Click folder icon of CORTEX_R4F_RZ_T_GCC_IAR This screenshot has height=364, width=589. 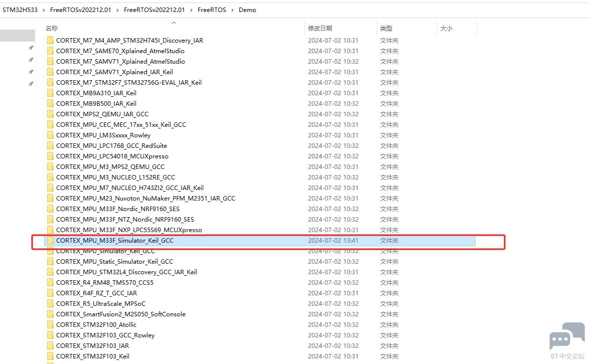50,293
